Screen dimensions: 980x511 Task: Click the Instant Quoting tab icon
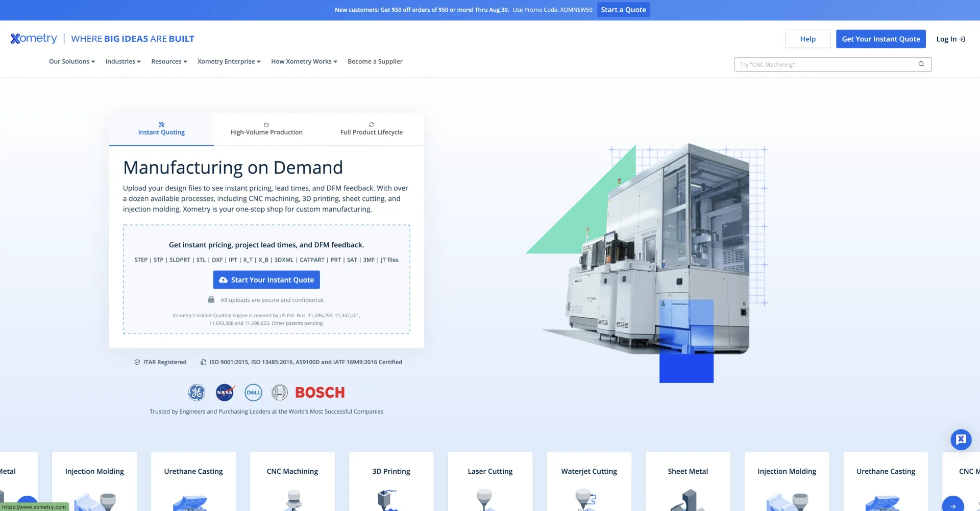161,124
